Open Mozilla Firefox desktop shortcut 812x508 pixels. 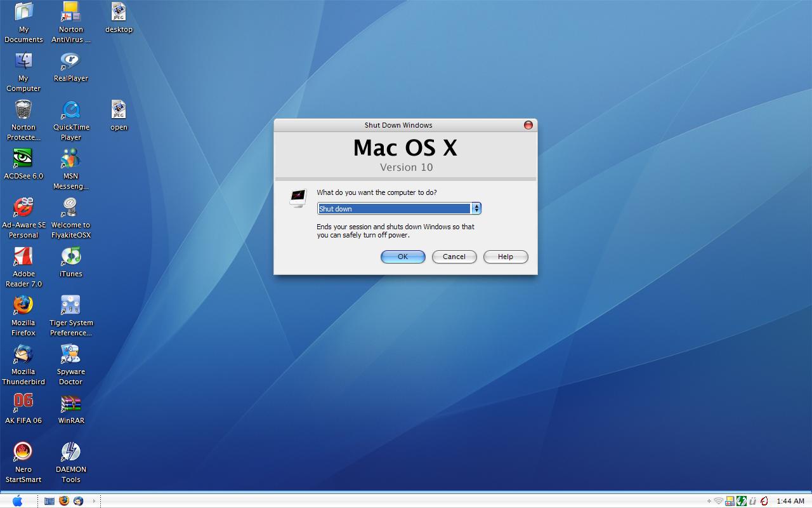tap(23, 316)
